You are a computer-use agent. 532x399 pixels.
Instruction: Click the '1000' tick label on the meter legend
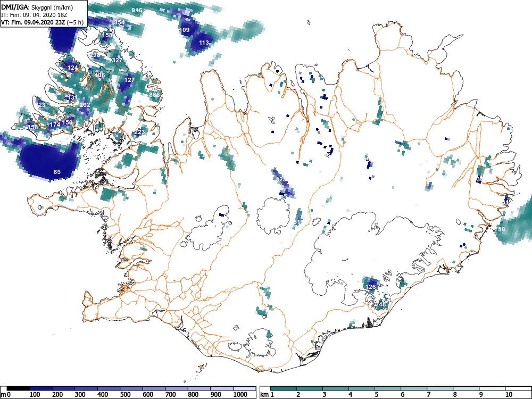tap(240, 395)
